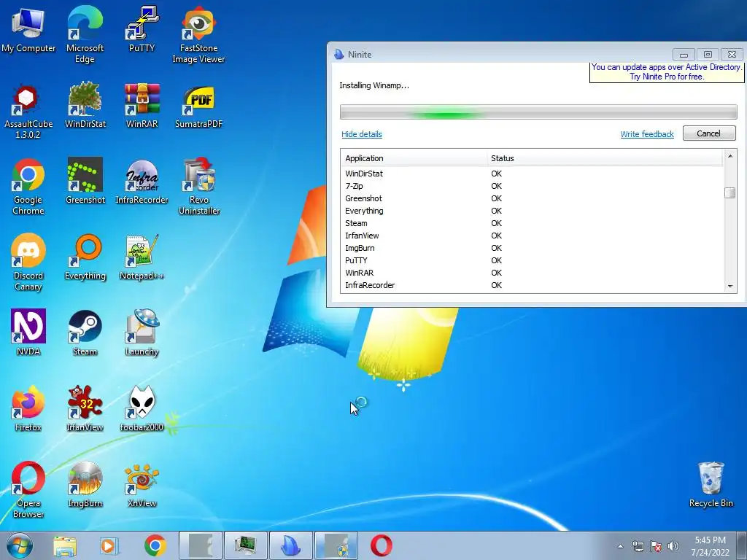The height and width of the screenshot is (560, 747).
Task: Click Application column header
Action: click(x=414, y=158)
